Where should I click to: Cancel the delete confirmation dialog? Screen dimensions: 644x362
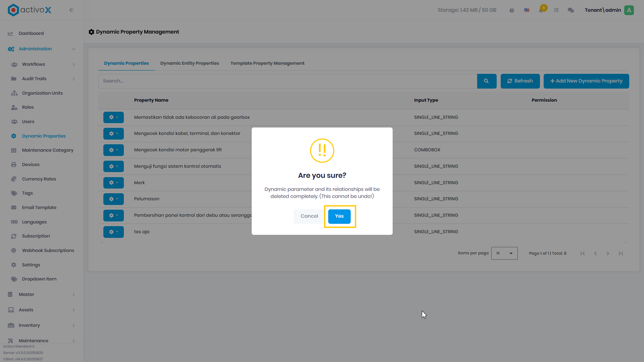[309, 216]
